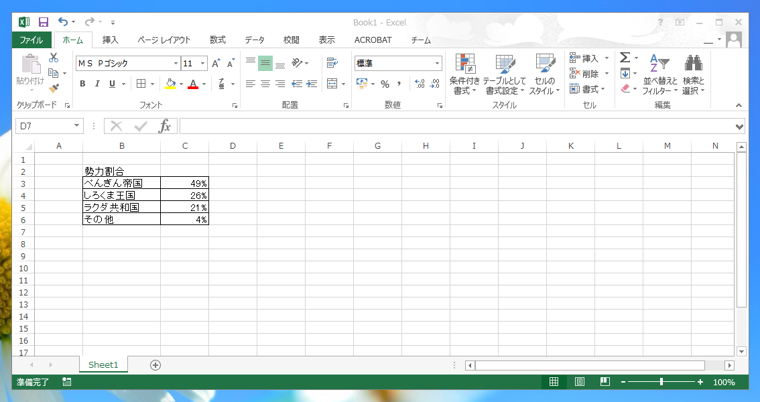Decrease font size with the small A
The width and height of the screenshot is (760, 402).
click(x=231, y=64)
